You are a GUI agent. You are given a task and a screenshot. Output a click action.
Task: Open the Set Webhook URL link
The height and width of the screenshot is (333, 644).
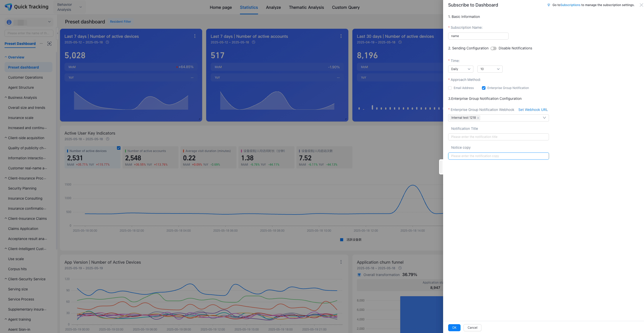click(x=533, y=110)
